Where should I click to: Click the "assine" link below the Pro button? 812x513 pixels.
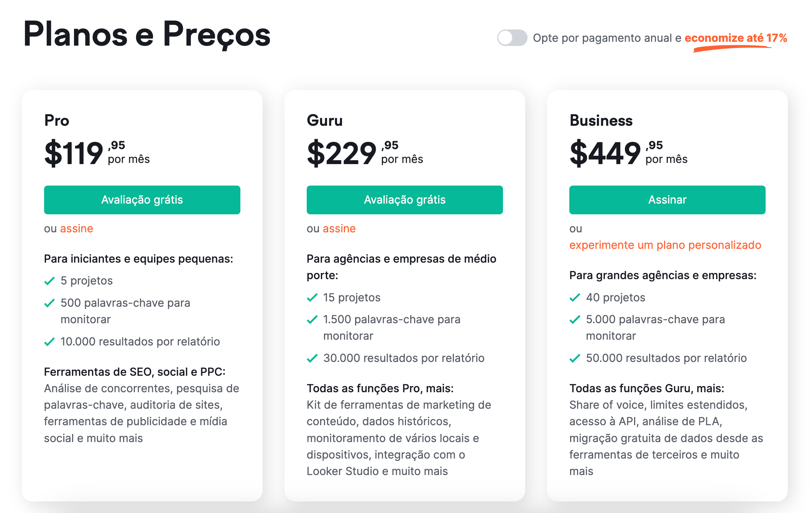click(x=77, y=228)
